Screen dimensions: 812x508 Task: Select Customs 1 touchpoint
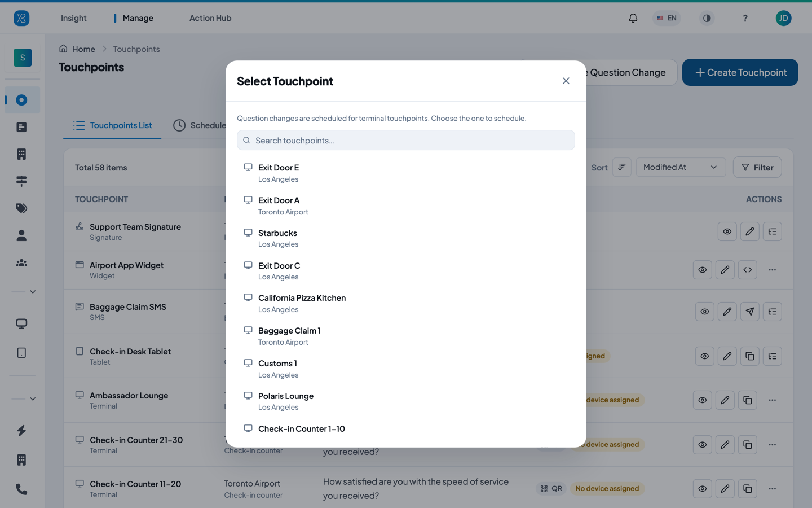pyautogui.click(x=405, y=369)
